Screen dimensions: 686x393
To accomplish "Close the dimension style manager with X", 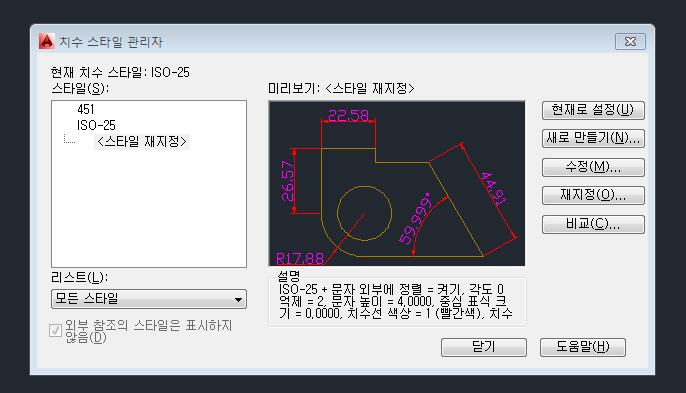I will click(630, 42).
